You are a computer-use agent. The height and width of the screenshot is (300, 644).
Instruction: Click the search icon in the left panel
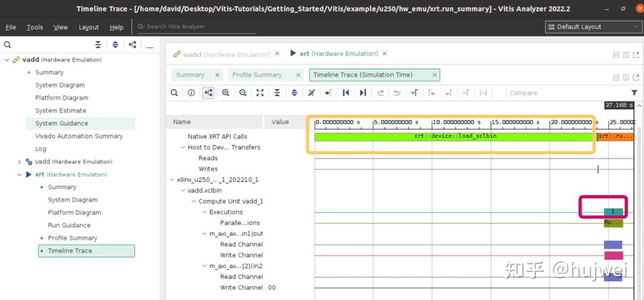(x=7, y=44)
